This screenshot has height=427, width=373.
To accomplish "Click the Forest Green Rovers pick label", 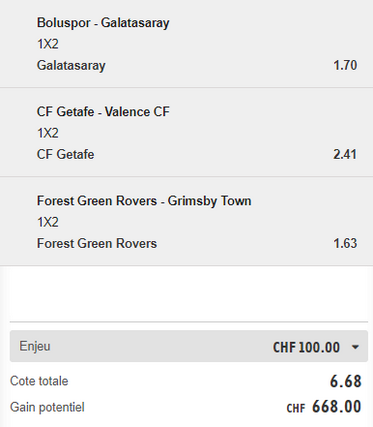I will pos(97,243).
